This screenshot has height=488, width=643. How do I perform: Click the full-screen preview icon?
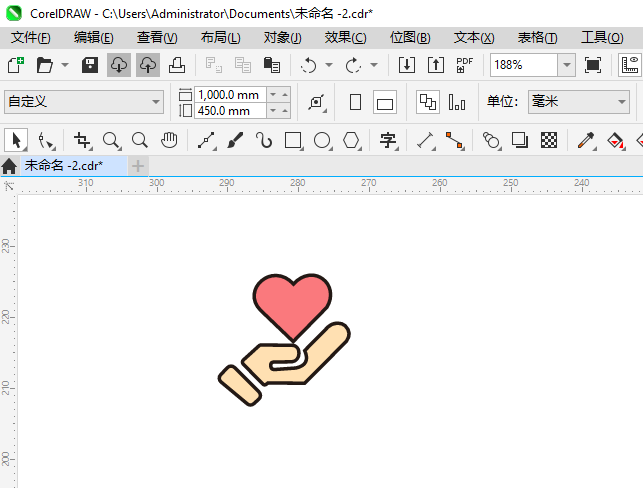click(593, 65)
